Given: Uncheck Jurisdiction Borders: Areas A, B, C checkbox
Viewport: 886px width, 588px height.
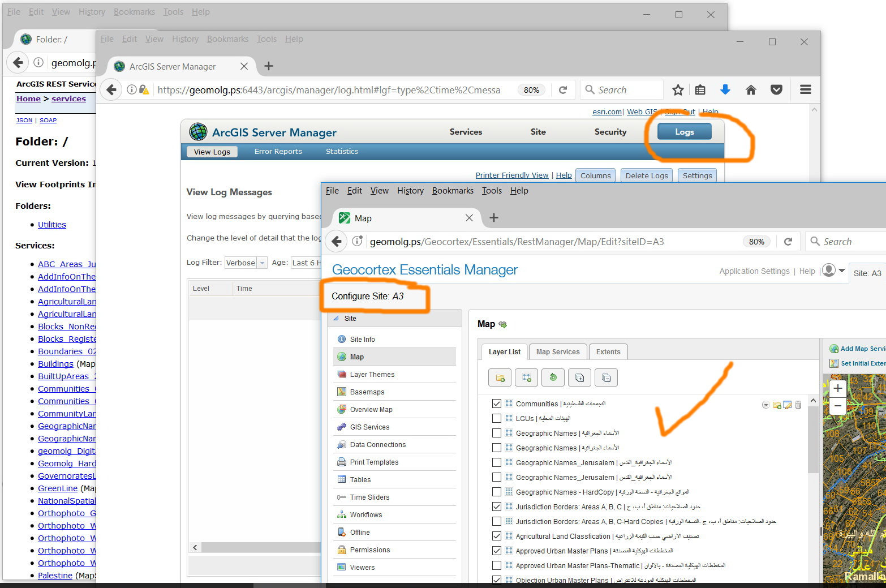Looking at the screenshot, I should click(497, 507).
